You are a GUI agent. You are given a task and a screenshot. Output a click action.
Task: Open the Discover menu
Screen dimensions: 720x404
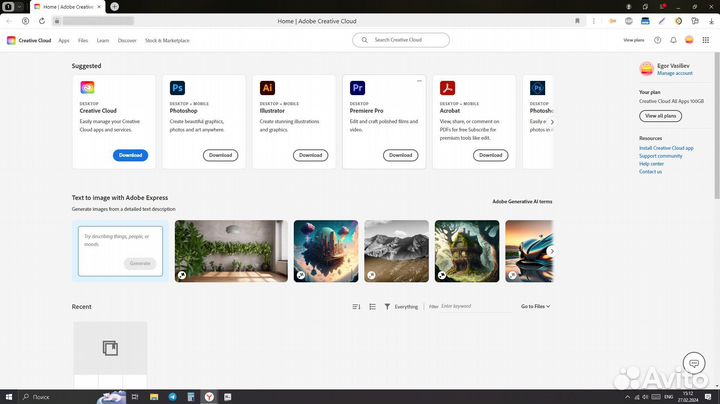(127, 40)
